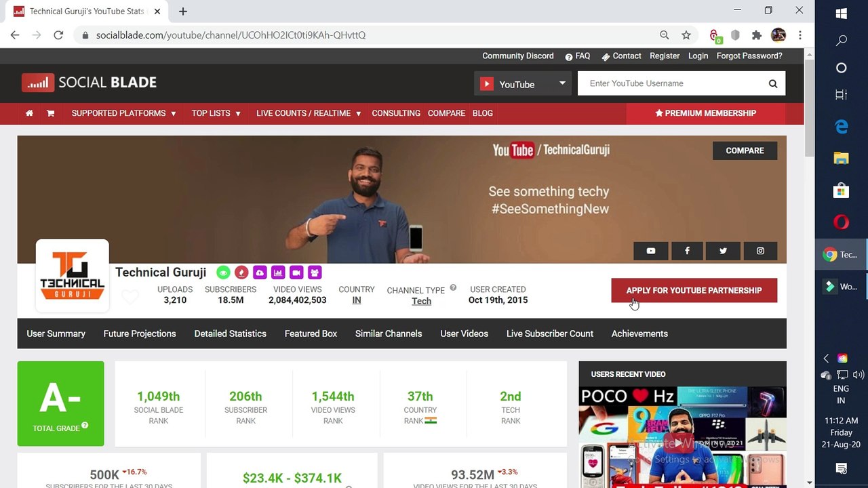Click the Forgot Password link
Screen dimensions: 868x488
click(x=749, y=56)
